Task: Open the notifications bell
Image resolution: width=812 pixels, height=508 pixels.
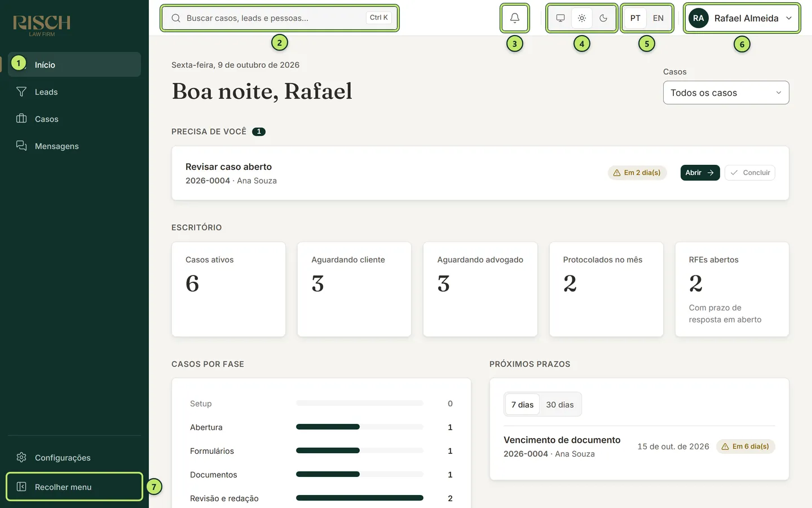Action: 515,18
